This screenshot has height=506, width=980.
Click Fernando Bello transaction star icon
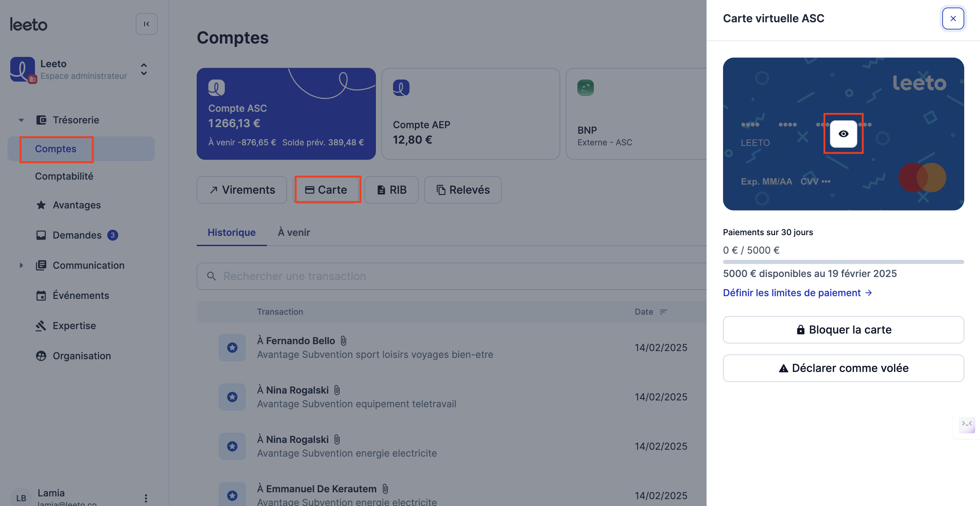(232, 348)
